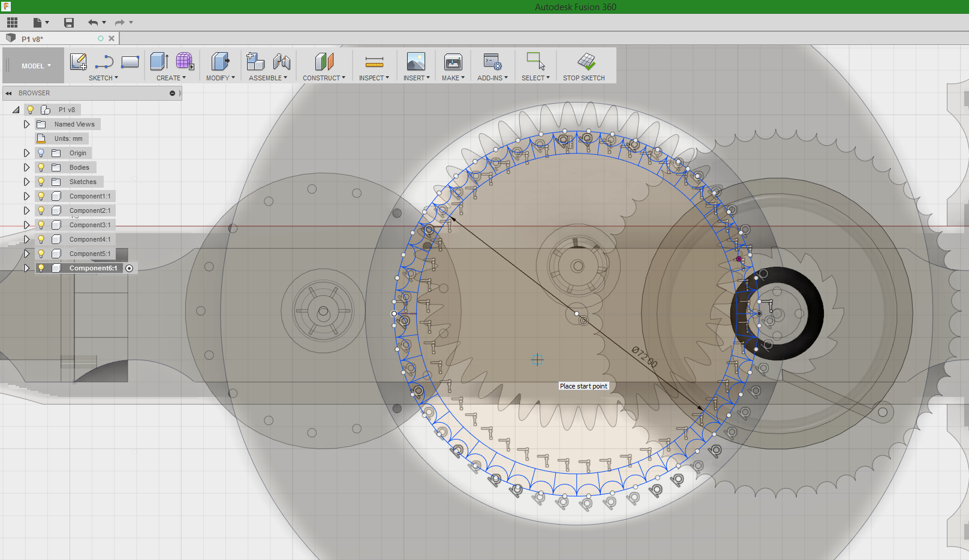Select the Joint assemble icon

[281, 62]
